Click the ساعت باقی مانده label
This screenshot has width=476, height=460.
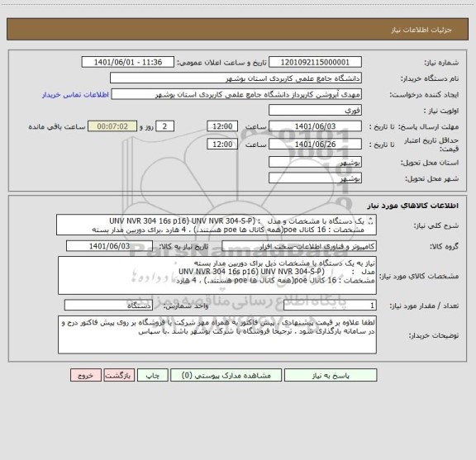point(57,126)
